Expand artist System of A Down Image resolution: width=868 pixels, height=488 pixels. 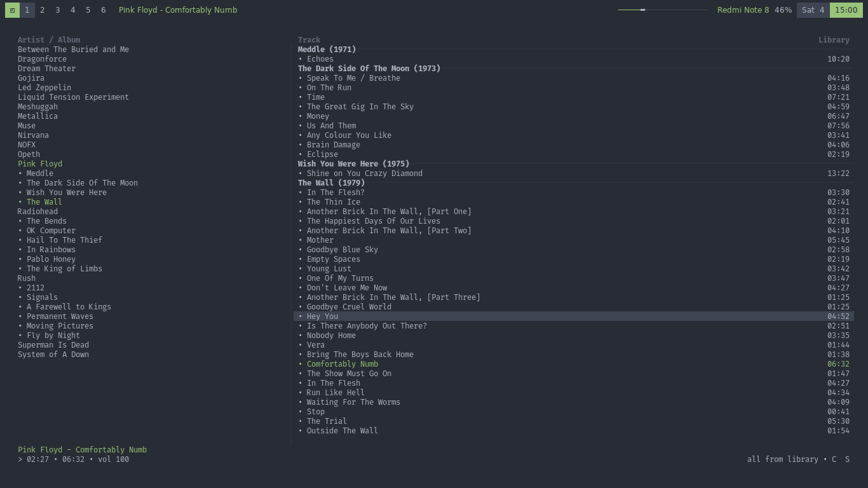tap(53, 354)
